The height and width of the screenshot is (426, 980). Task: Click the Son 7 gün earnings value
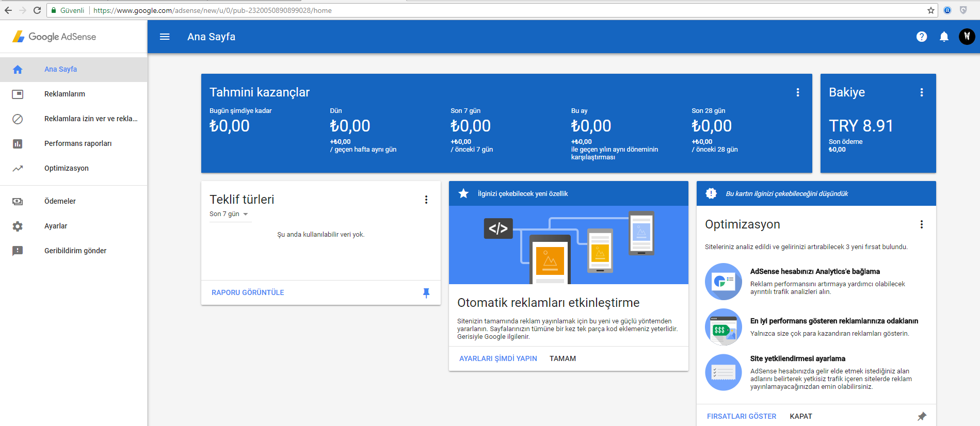(471, 126)
